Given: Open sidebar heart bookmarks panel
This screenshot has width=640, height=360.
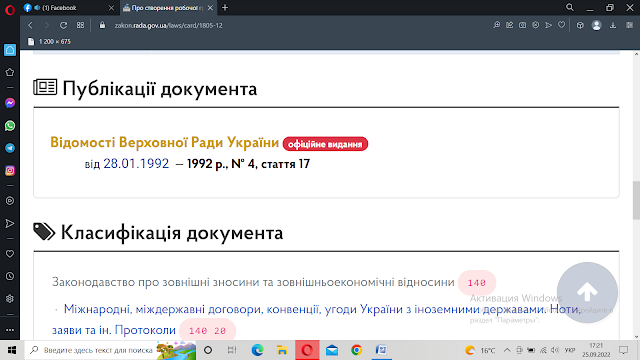Looking at the screenshot, I should coord(10,254).
